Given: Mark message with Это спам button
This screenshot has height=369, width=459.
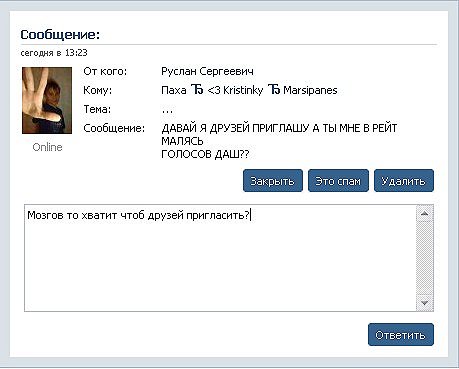Looking at the screenshot, I should coord(338,181).
